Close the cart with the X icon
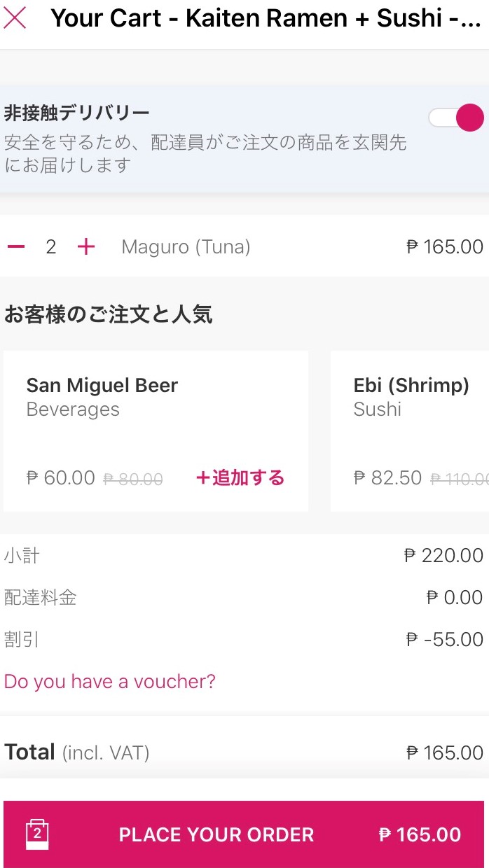The width and height of the screenshot is (489, 868). click(x=15, y=17)
